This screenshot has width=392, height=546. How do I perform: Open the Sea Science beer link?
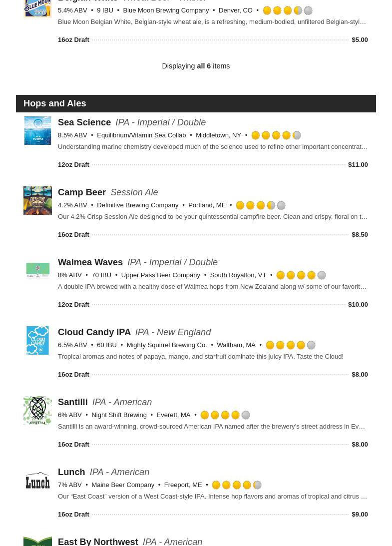pos(84,122)
